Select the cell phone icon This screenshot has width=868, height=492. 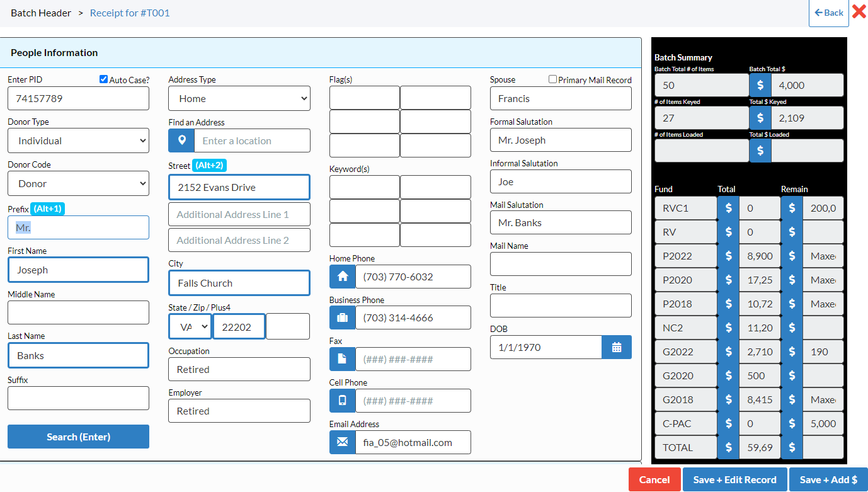click(x=342, y=400)
